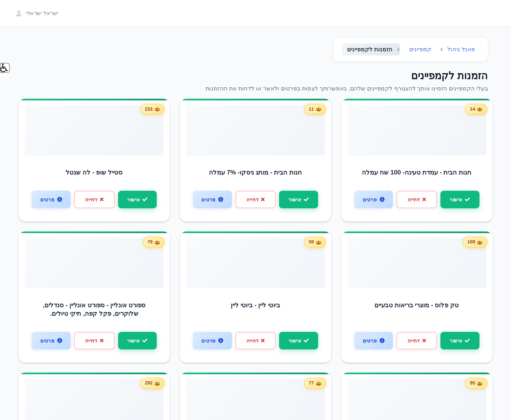511x420 pixels.
Task: Click the טק פלוס campaign image thumbnail
Action: pyautogui.click(x=417, y=263)
